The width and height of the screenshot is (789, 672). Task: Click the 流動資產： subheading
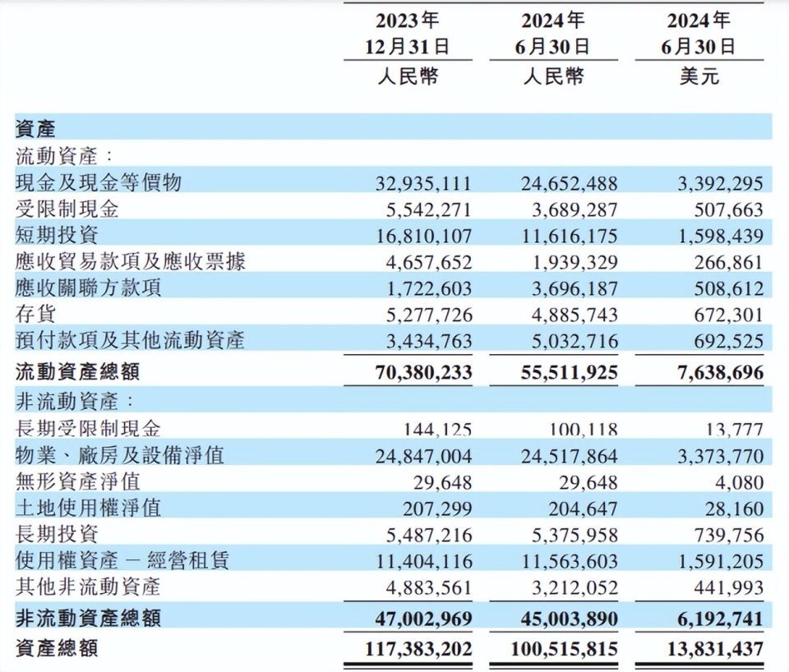click(65, 156)
